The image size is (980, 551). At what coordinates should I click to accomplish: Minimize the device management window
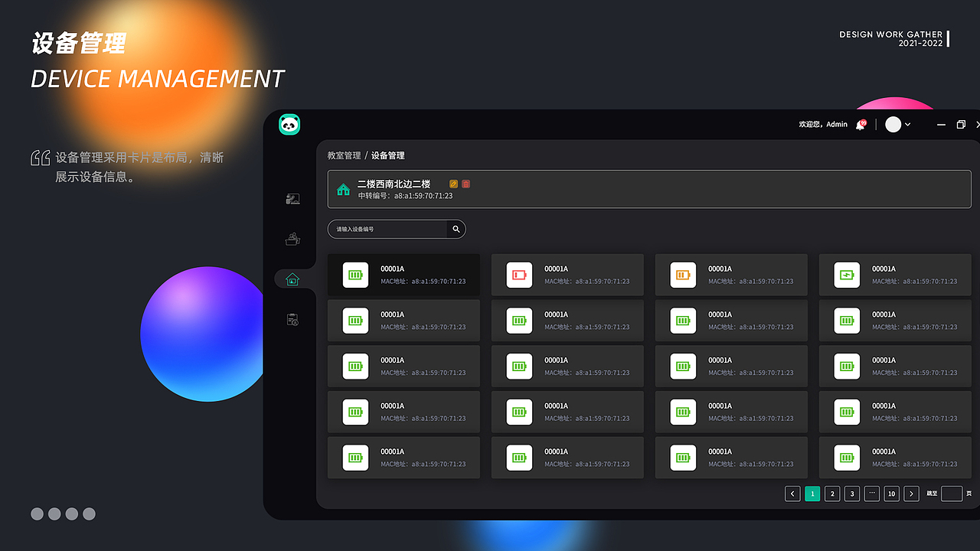pos(941,125)
